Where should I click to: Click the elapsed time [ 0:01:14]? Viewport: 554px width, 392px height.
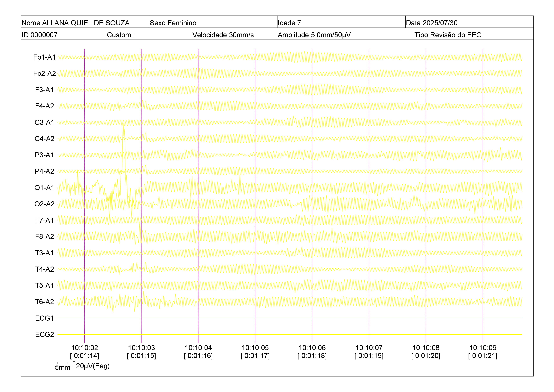84,356
